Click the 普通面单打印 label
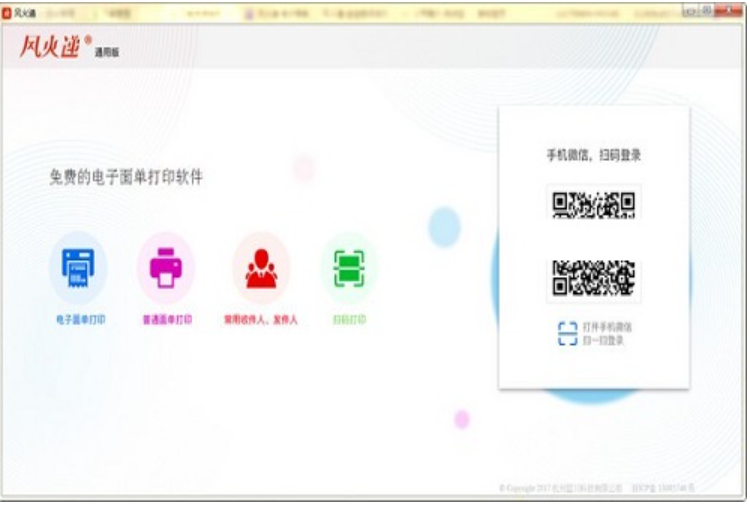 167,319
